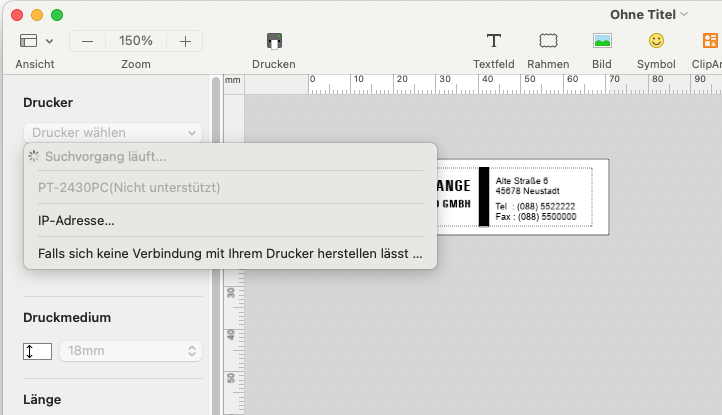
Task: Click the Drucken printer icon
Action: 274,41
